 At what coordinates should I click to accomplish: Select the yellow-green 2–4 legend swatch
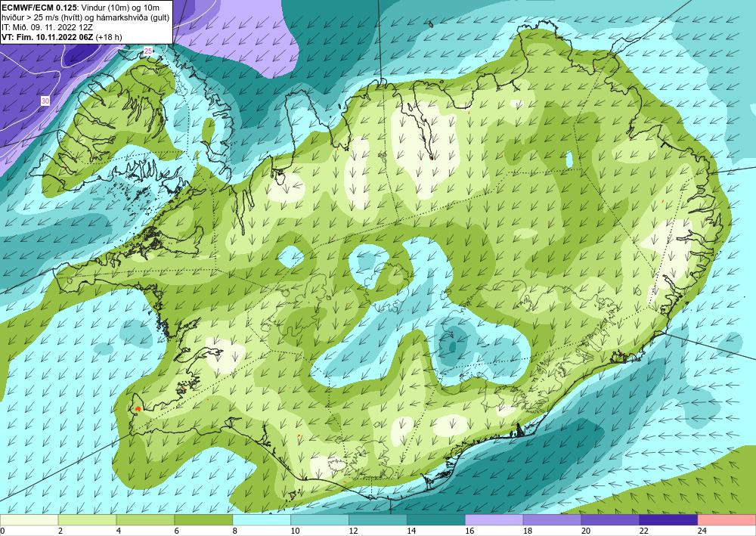(87, 520)
